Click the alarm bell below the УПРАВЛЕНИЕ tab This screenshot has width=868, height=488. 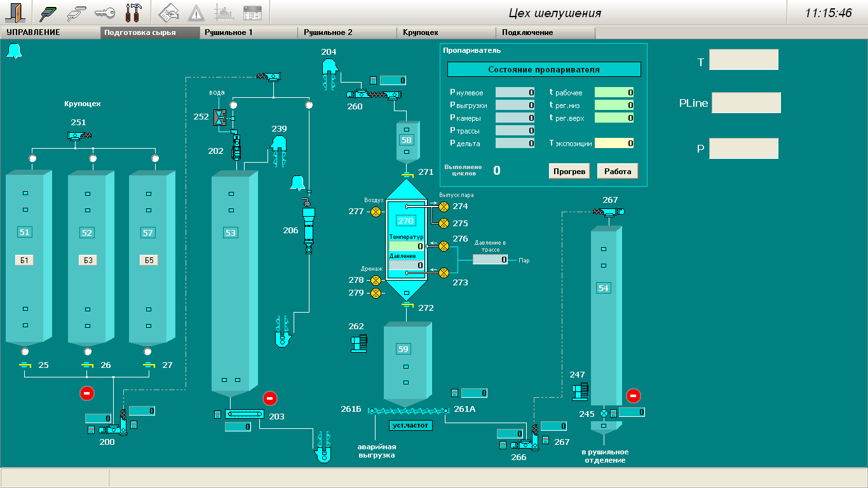coord(14,51)
